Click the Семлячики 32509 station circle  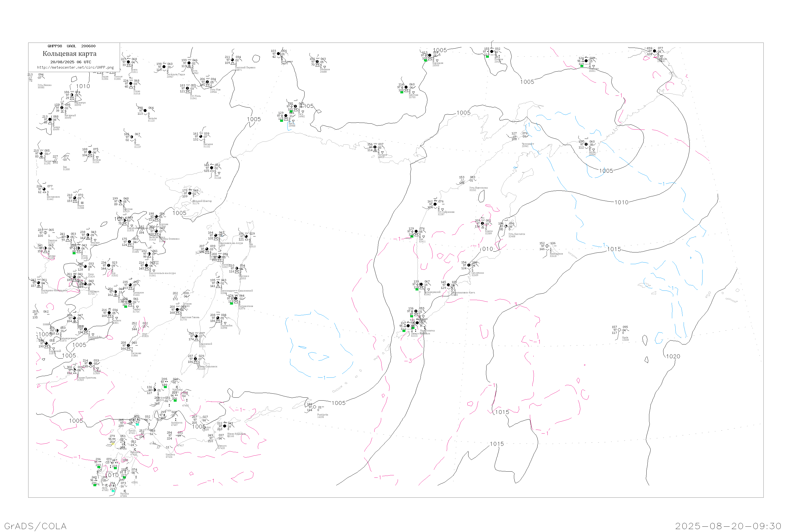tap(469, 265)
